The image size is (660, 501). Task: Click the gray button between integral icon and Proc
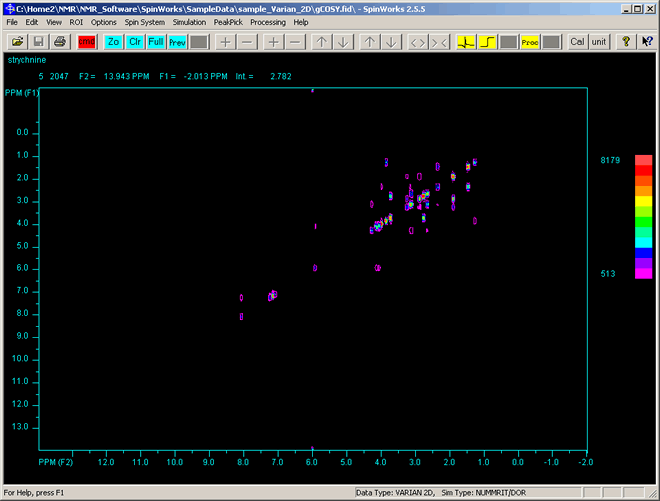point(508,42)
